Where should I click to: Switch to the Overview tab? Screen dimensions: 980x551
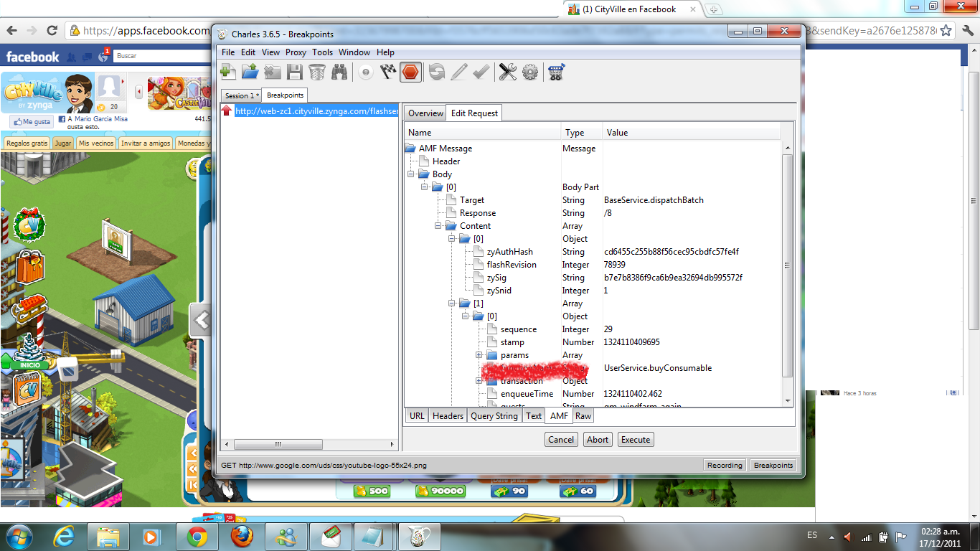(425, 113)
